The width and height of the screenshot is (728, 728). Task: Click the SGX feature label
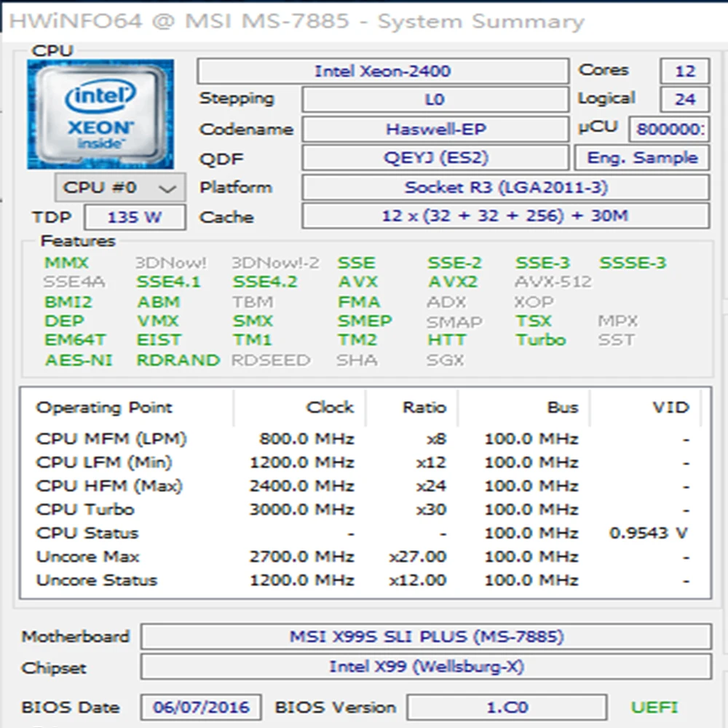pyautogui.click(x=445, y=360)
